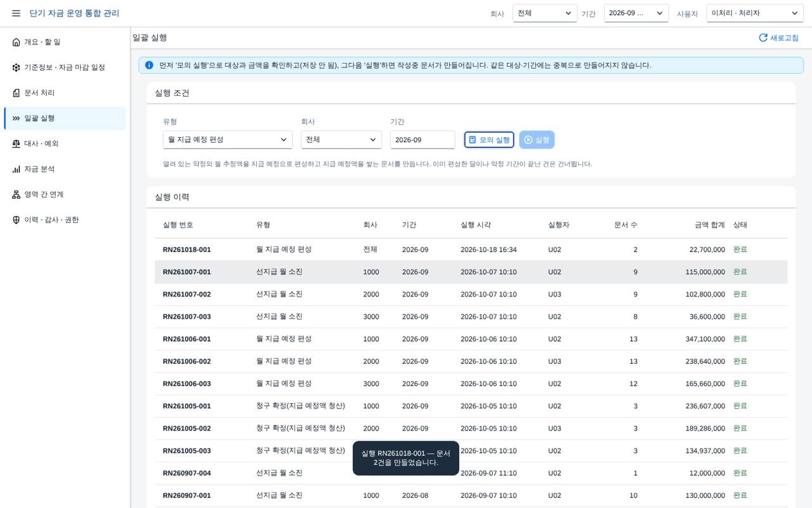Go to 개요 · 할 일 menu
The image size is (812, 508).
[65, 42]
